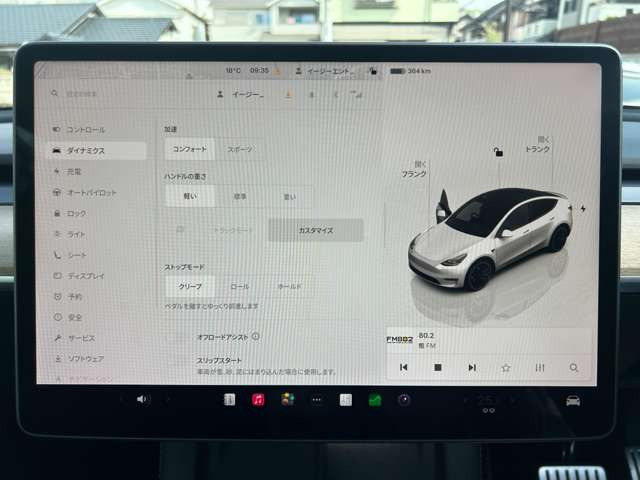
Task: Open the green stocks app icon
Action: (x=375, y=400)
